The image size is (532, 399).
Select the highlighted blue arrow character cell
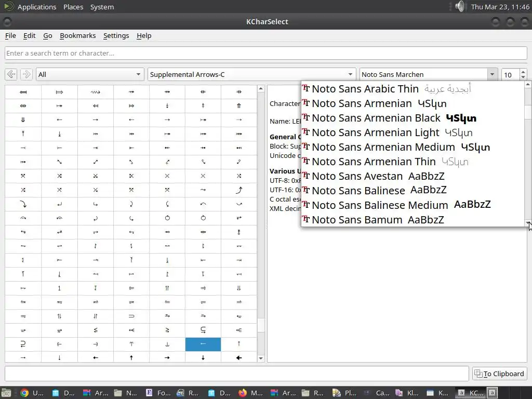203,344
